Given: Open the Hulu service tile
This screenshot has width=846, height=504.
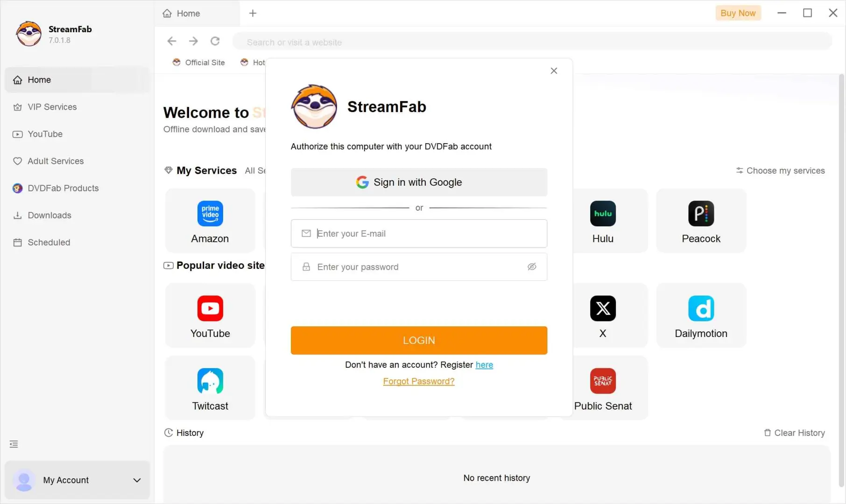Looking at the screenshot, I should 603,221.
